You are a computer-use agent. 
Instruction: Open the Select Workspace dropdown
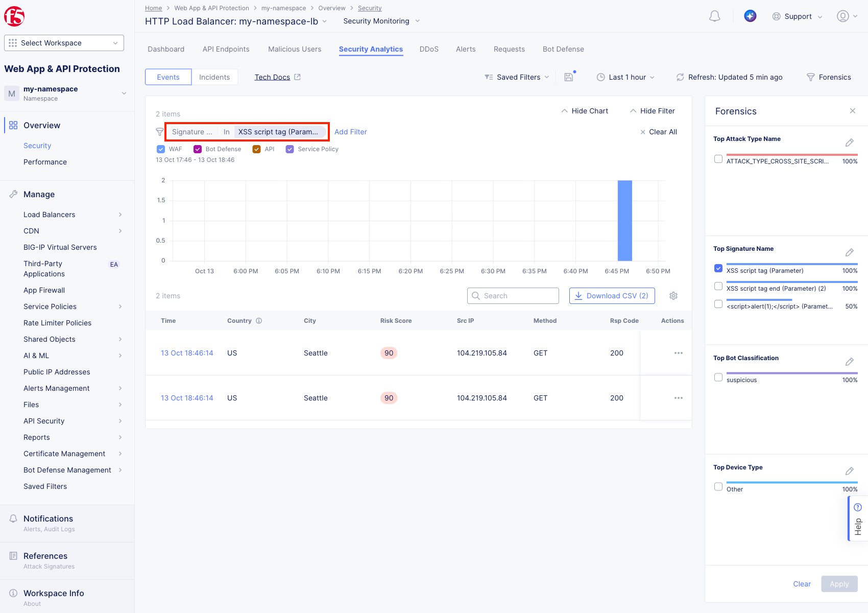click(64, 43)
